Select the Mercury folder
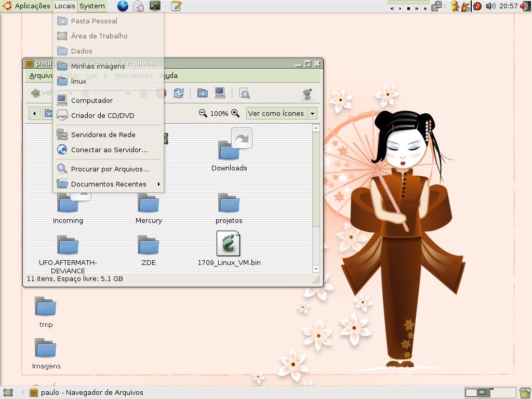532x399 pixels. (149, 208)
